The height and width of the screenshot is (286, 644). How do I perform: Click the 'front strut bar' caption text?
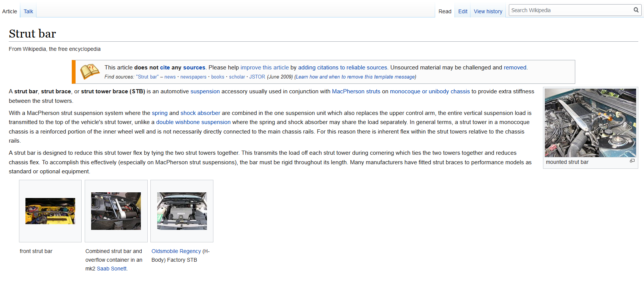coord(36,251)
